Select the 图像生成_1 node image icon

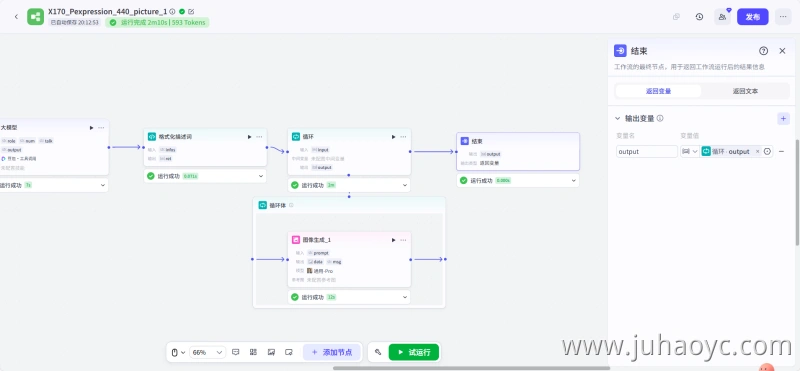pos(295,240)
